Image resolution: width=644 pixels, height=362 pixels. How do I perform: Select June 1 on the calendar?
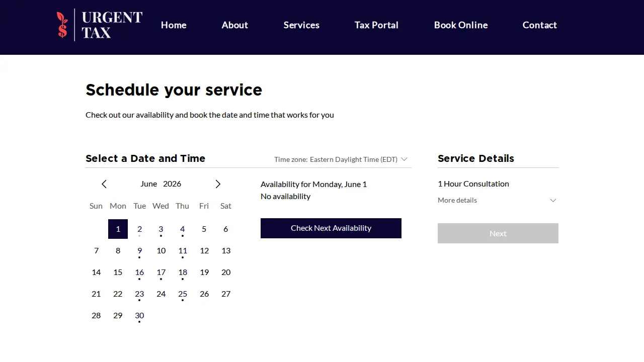click(118, 229)
